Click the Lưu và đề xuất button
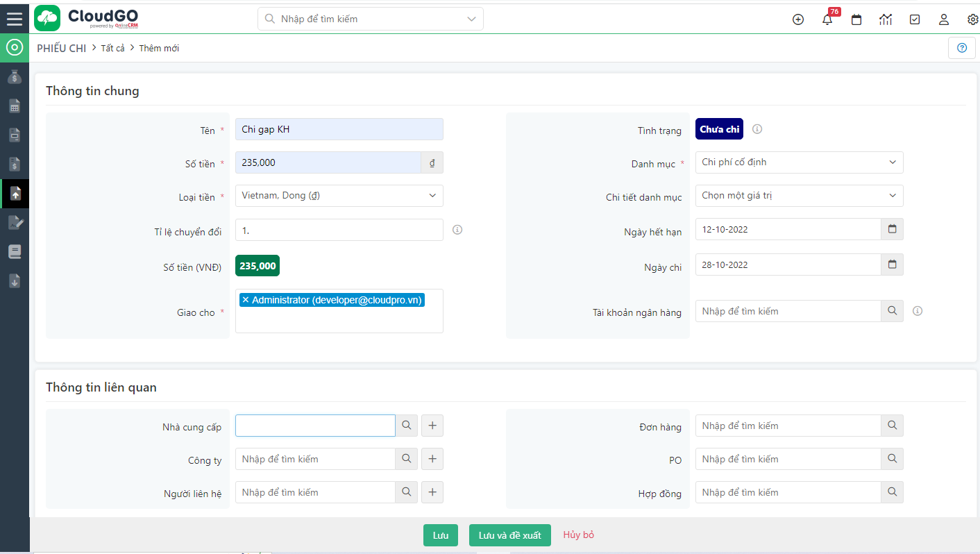The height and width of the screenshot is (554, 980). pos(509,535)
